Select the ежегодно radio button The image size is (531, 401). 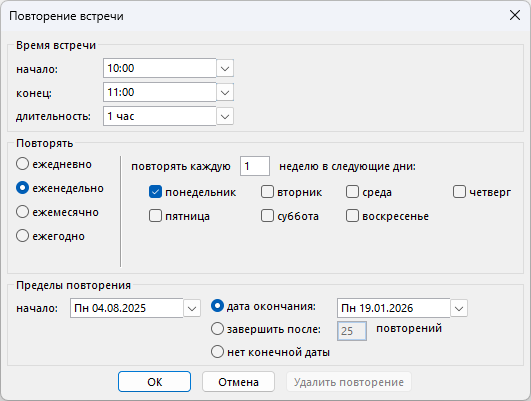point(22,236)
